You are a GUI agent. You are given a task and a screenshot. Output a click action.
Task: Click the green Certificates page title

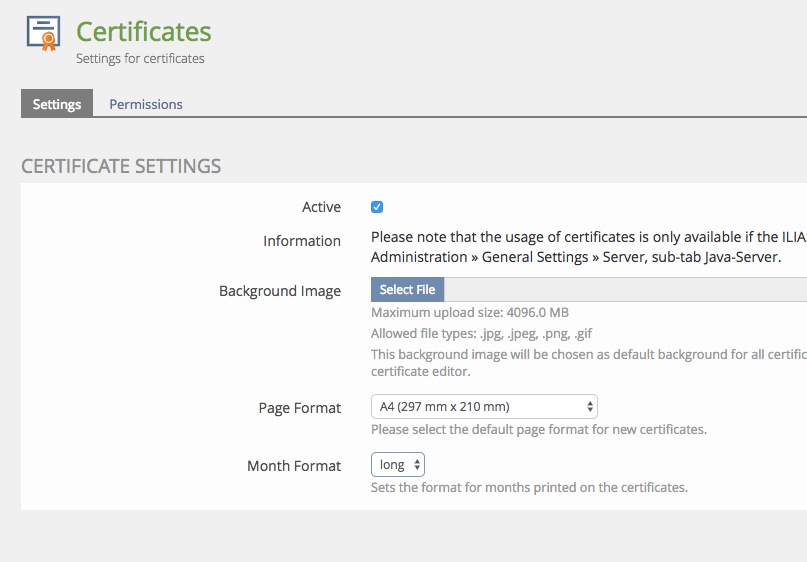(x=144, y=31)
